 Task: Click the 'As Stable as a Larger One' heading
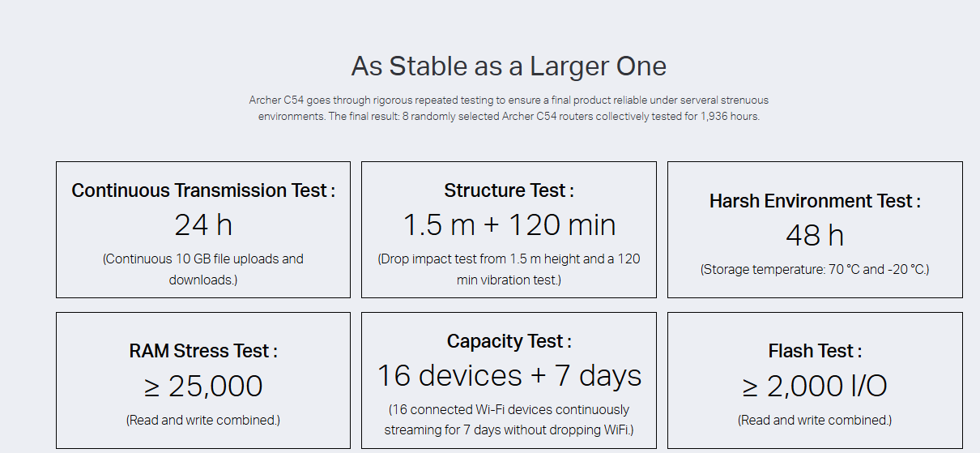[509, 66]
